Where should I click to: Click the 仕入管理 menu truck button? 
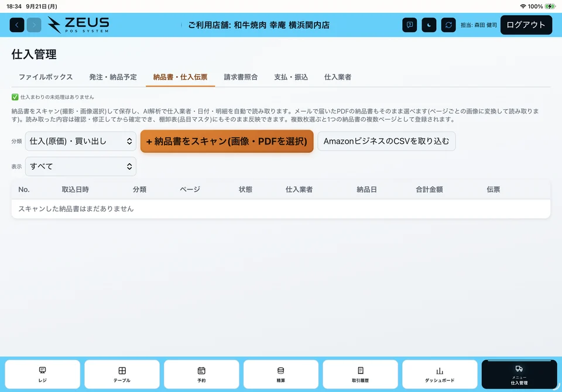tap(519, 374)
